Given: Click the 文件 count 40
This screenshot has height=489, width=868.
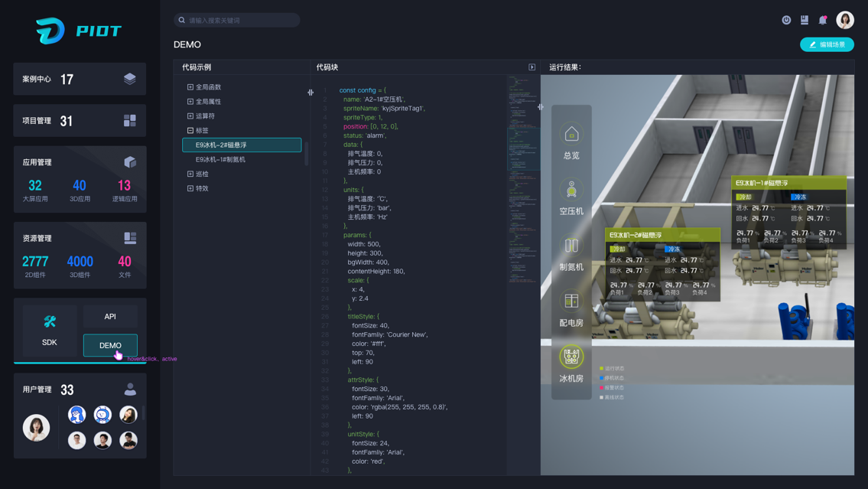Looking at the screenshot, I should click(125, 262).
